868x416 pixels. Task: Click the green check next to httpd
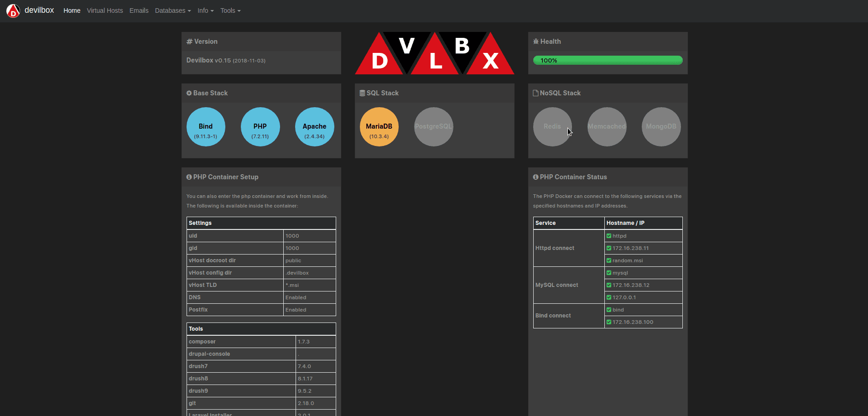pos(609,236)
